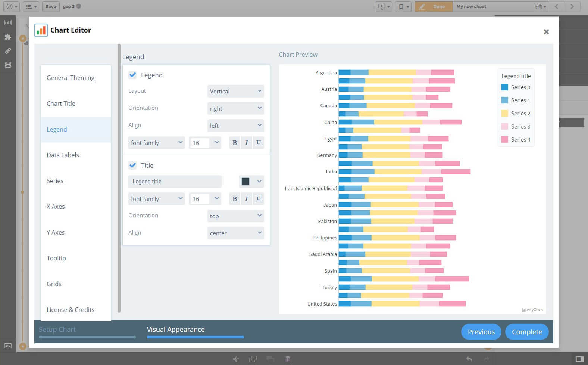Go to the Setup Chart step
The width and height of the screenshot is (588, 365).
click(87, 331)
